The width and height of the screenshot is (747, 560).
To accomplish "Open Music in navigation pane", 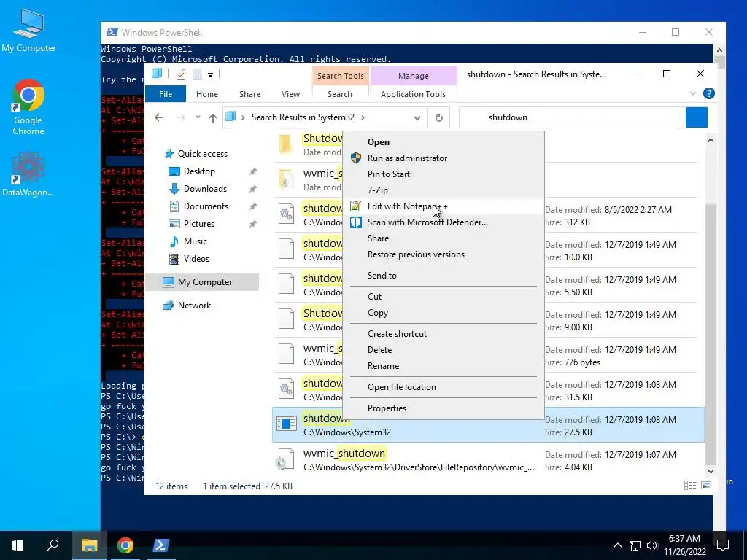I will point(195,241).
